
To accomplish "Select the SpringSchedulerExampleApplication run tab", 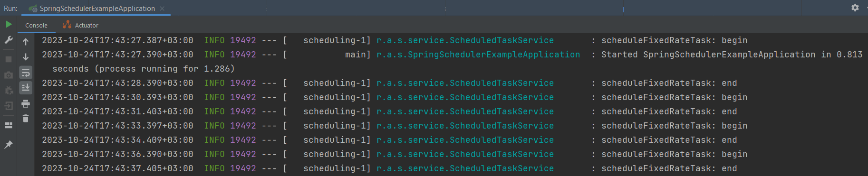I will coord(96,9).
